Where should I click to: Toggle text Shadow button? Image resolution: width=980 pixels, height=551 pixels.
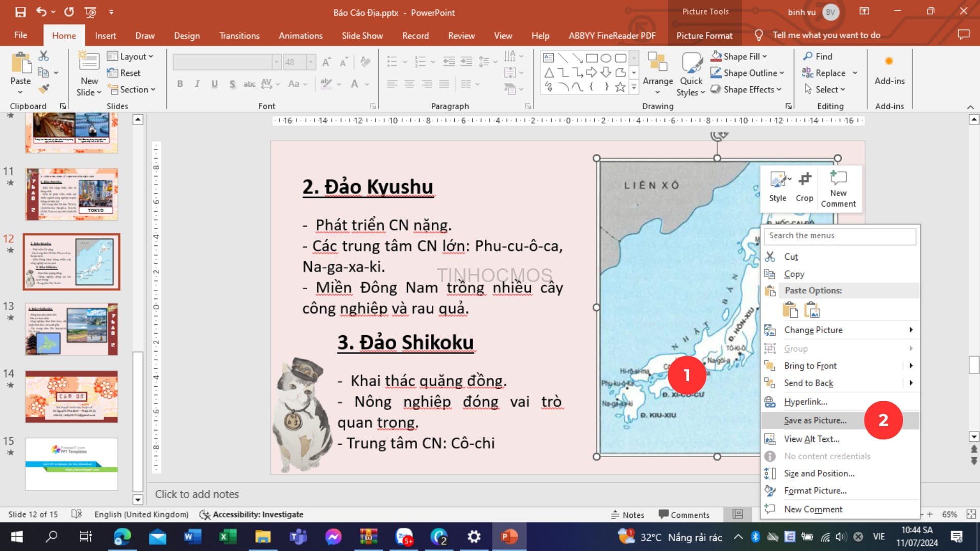tap(232, 84)
